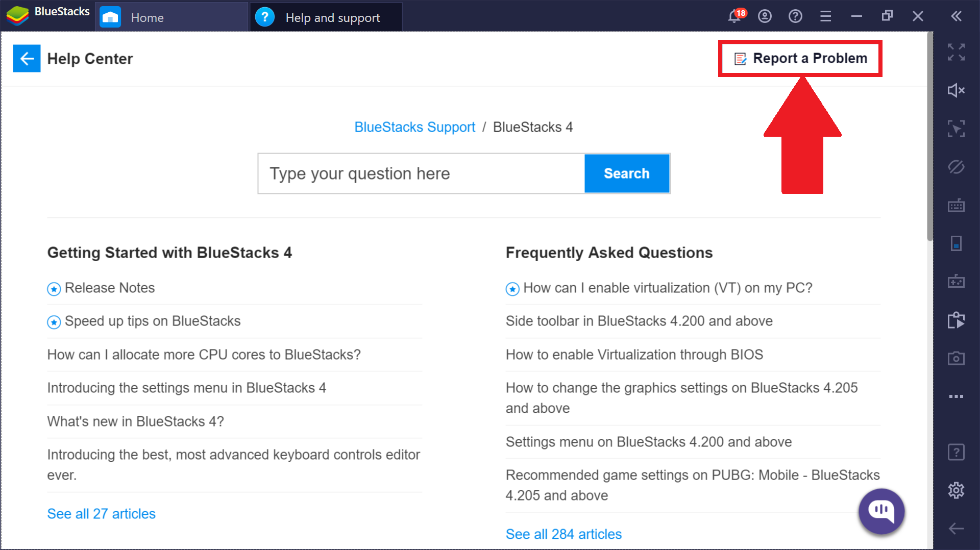Open the keyboard controls icon in sidebar
The width and height of the screenshot is (980, 550).
956,205
